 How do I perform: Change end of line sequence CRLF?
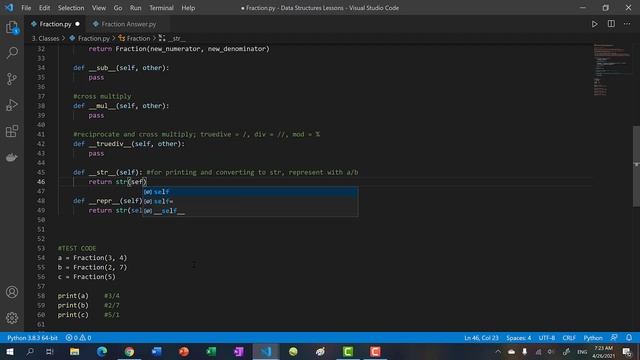[x=569, y=338]
